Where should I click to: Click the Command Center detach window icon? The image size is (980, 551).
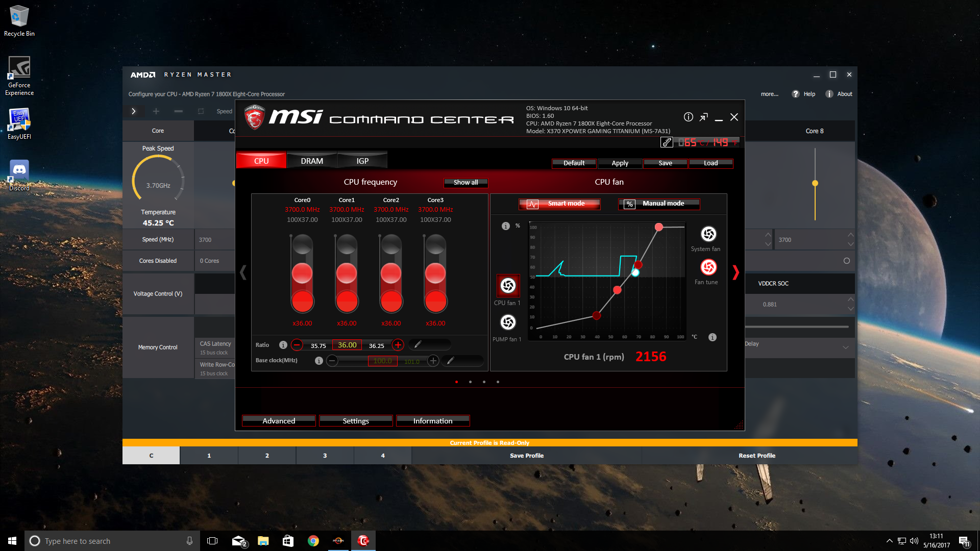704,117
